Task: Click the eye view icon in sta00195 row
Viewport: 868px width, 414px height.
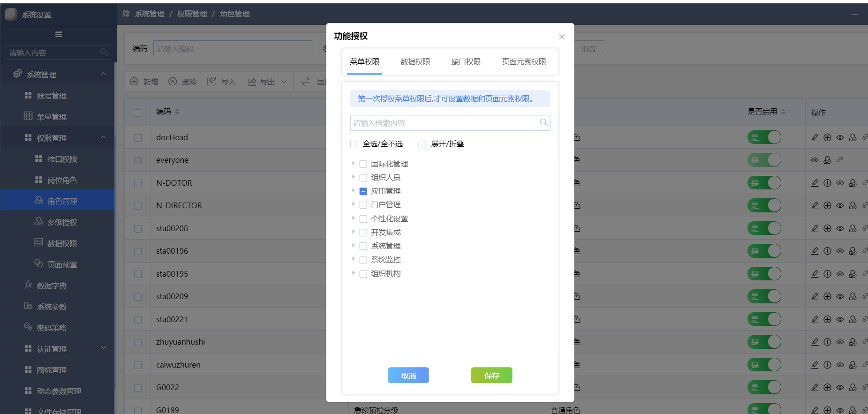Action: pyautogui.click(x=840, y=274)
